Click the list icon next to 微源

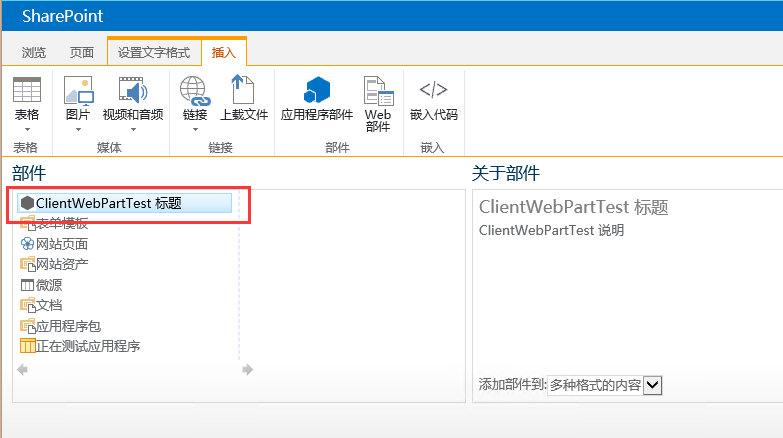click(27, 285)
